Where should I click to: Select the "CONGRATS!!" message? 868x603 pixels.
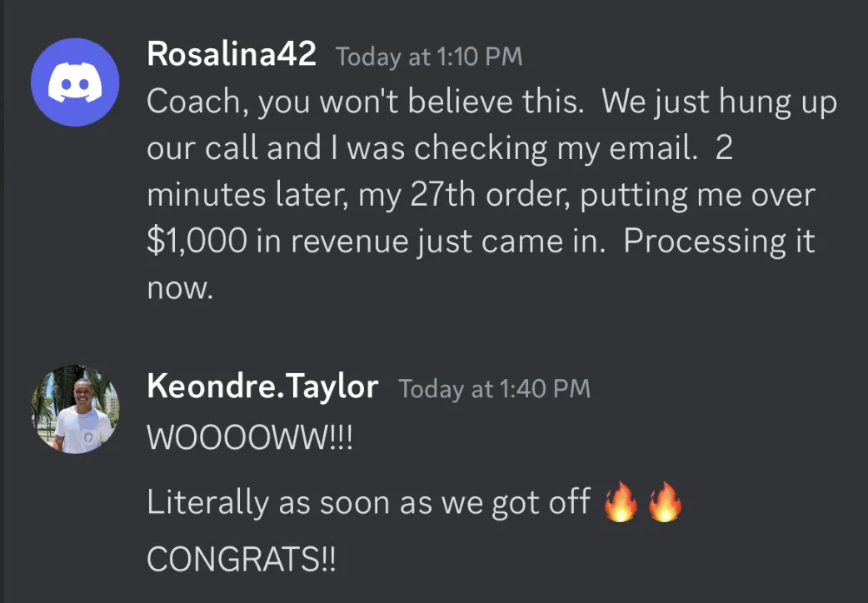pyautogui.click(x=242, y=559)
